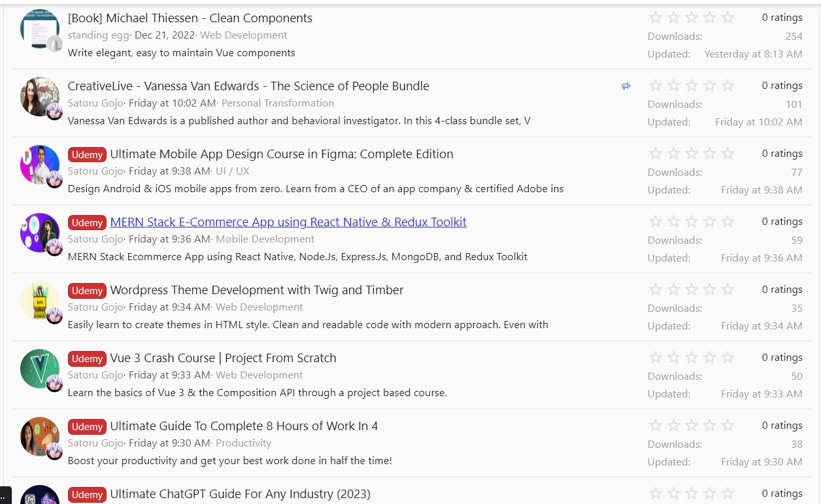
Task: Open [Book] Michael Thiessen - Clean Components title
Action: (190, 18)
